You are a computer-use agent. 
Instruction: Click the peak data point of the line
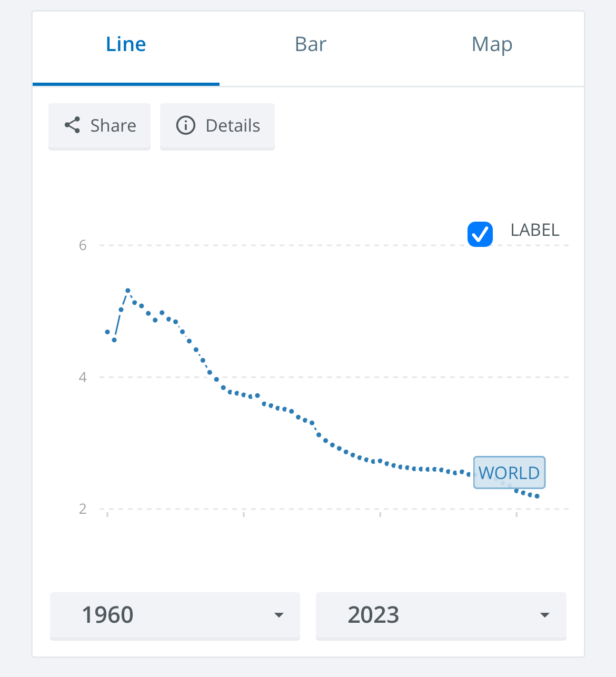(x=128, y=291)
